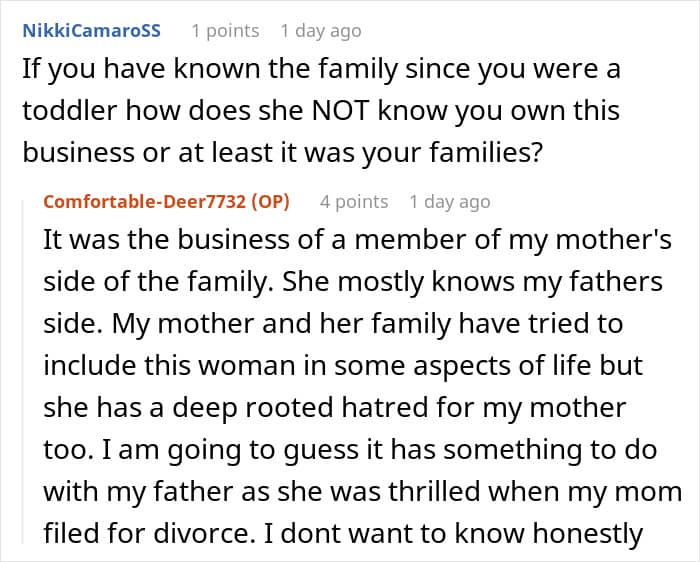Click the "4 points" score on the OP reply
This screenshot has width=700, height=562.
click(353, 201)
